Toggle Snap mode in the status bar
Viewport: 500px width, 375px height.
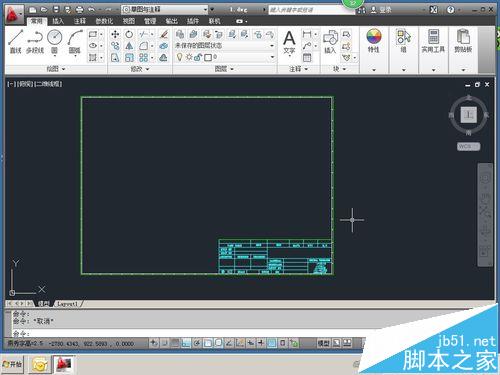pyautogui.click(x=164, y=343)
